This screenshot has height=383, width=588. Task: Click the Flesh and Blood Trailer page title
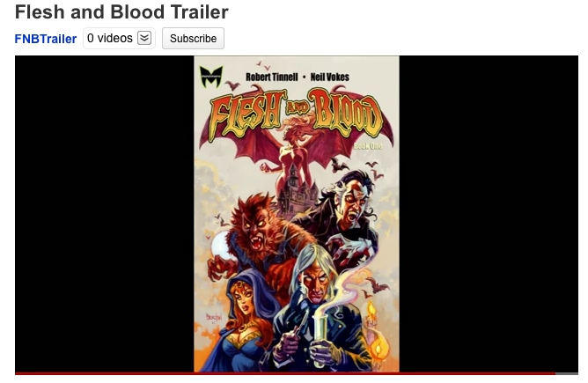[x=121, y=12]
